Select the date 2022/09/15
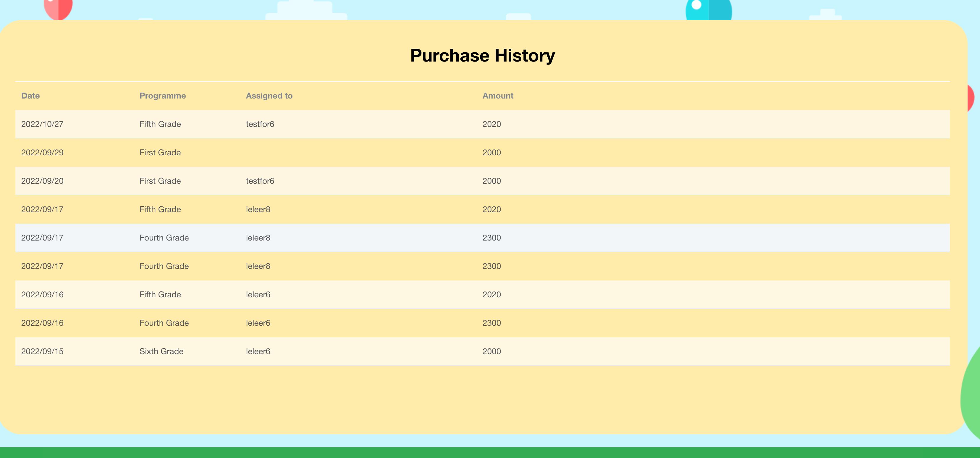Image resolution: width=980 pixels, height=458 pixels. pyautogui.click(x=42, y=351)
